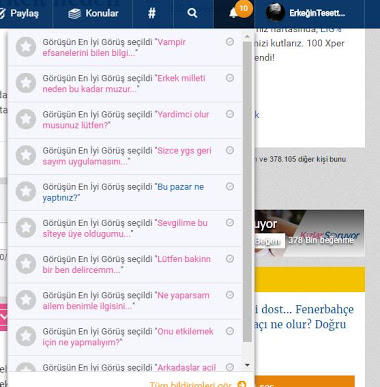Click star icon beside Sizce ygs notification
The height and width of the screenshot is (387, 380).
point(26,155)
